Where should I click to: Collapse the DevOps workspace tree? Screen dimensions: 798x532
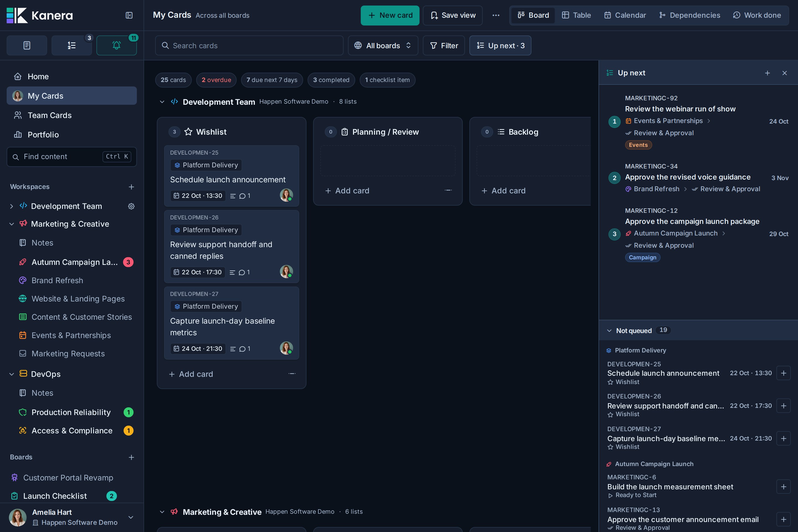pos(12,374)
